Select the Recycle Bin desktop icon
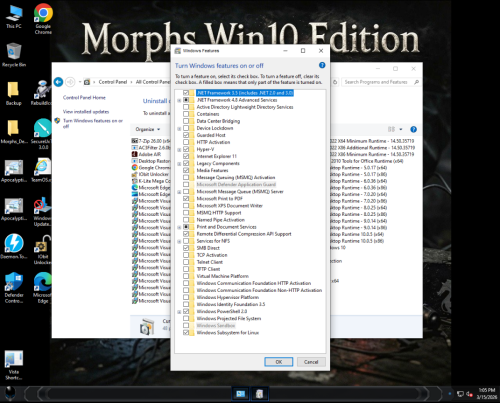Screen dimensions: 500x403 pos(14,55)
